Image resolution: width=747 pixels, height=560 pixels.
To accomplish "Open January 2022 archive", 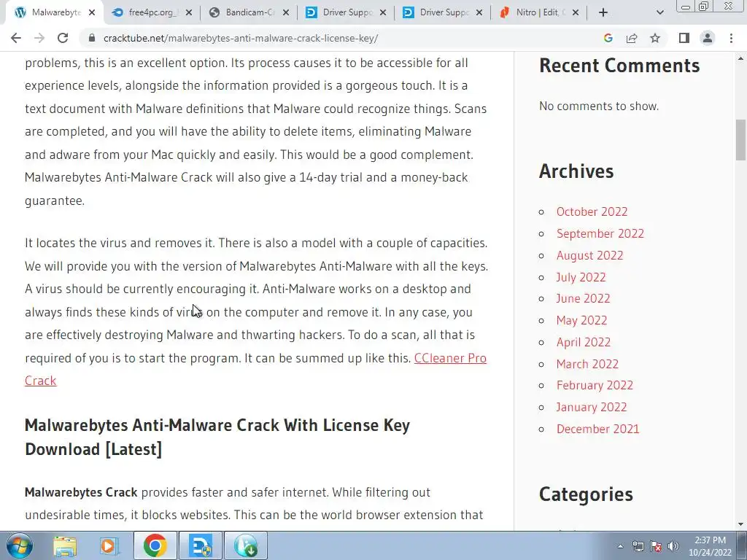I will 591,407.
